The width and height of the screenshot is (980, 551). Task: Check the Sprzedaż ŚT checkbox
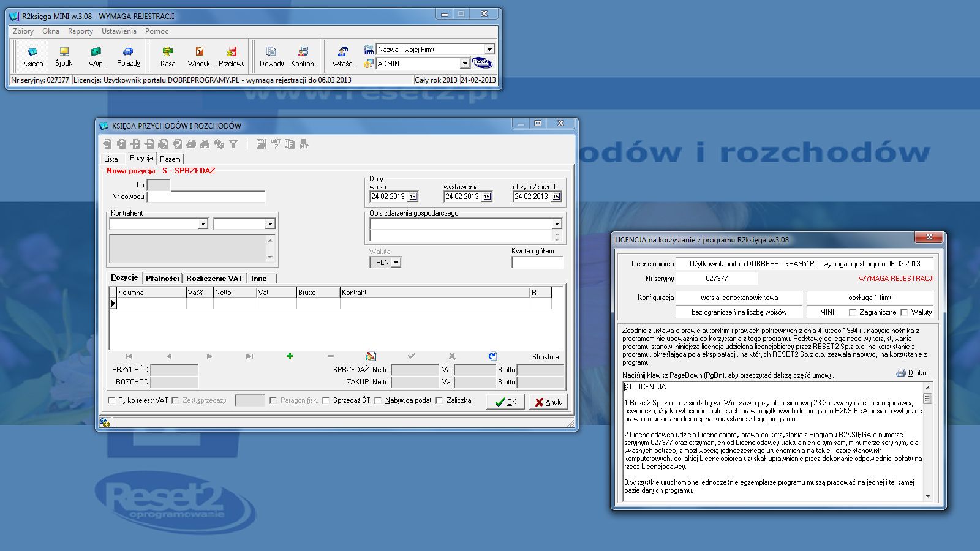326,400
